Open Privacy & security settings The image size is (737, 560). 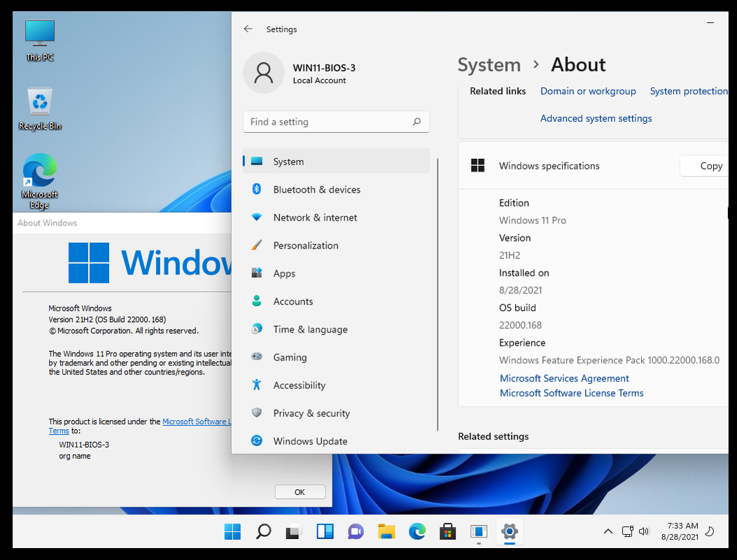point(336,413)
